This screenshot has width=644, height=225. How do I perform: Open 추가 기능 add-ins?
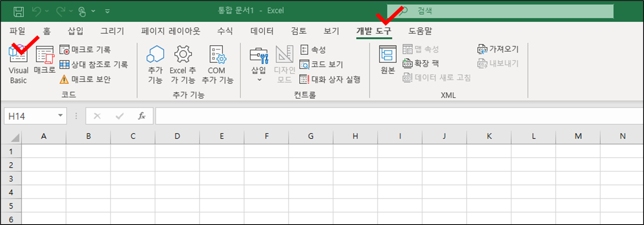pyautogui.click(x=155, y=64)
